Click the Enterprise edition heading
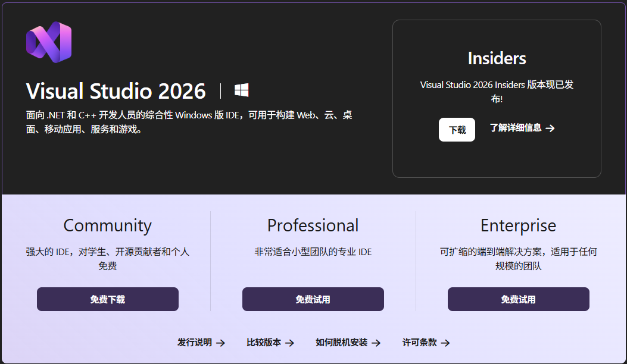This screenshot has height=364, width=627. pos(518,225)
